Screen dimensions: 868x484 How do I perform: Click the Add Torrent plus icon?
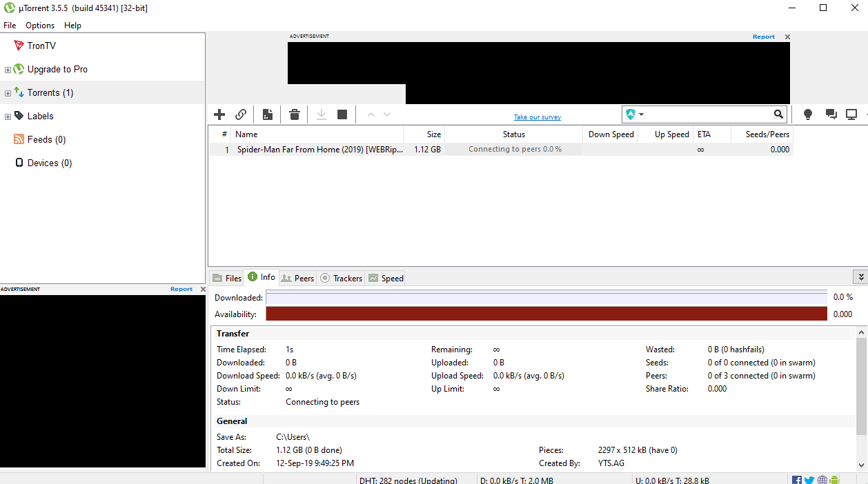[x=219, y=114]
